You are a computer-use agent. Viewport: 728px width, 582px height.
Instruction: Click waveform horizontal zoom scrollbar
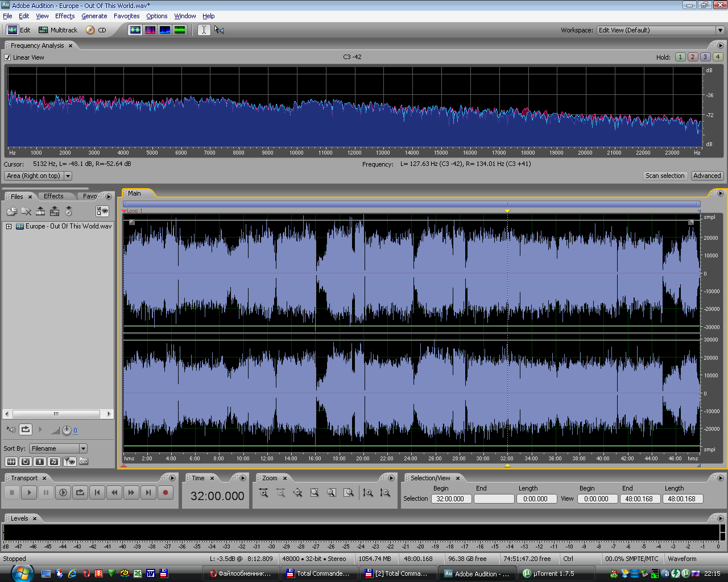[x=411, y=204]
